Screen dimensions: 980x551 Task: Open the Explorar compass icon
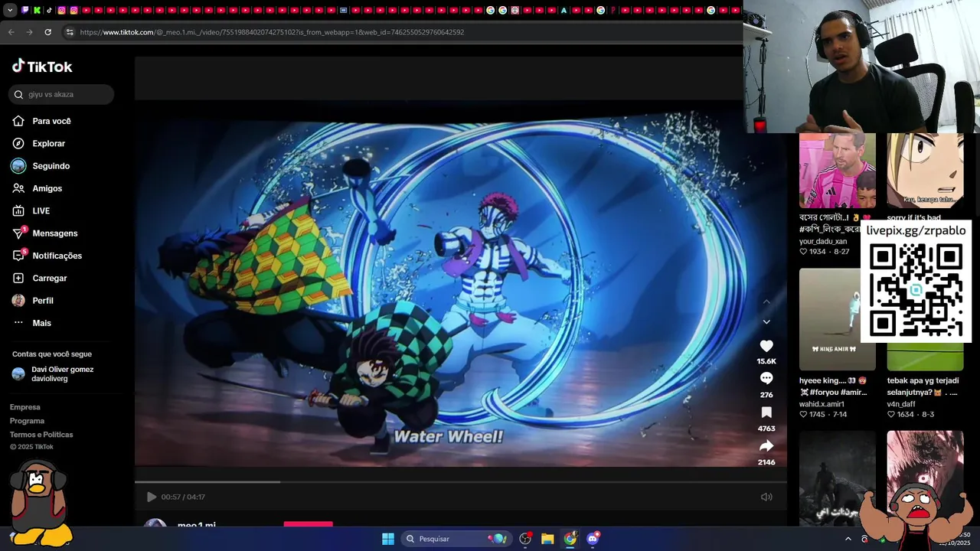pyautogui.click(x=18, y=143)
